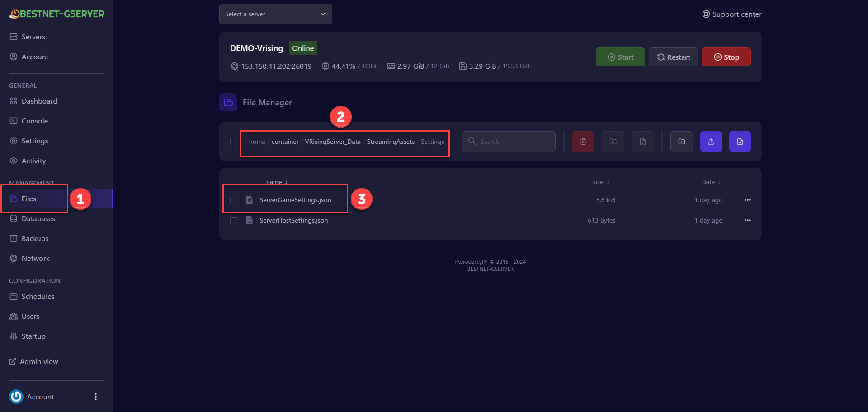Click the archive/compress files icon

tap(642, 142)
